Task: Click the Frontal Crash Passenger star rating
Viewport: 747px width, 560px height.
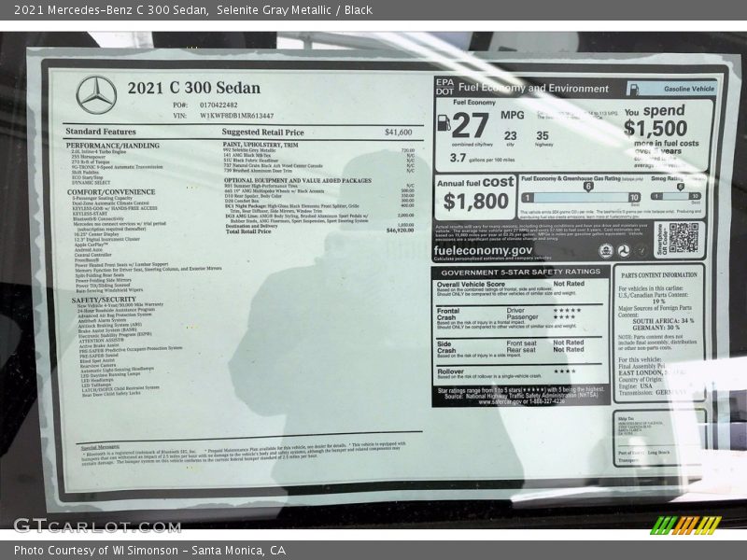Action: tap(564, 317)
